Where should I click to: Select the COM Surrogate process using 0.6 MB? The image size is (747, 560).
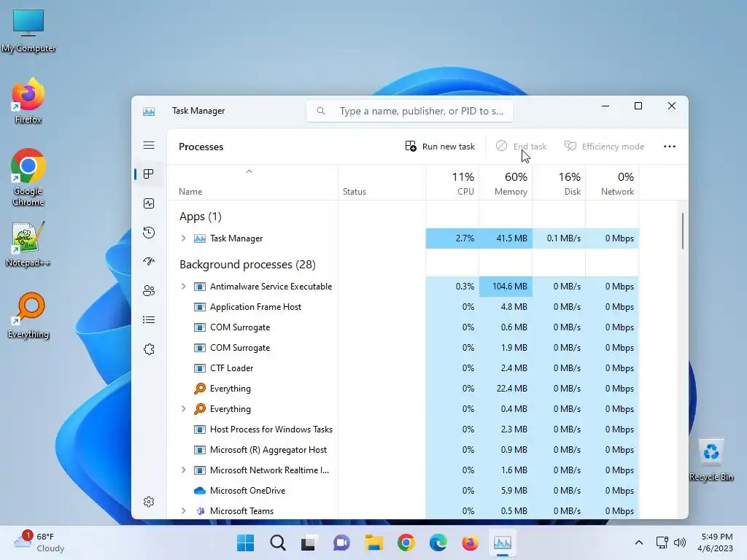[403, 327]
